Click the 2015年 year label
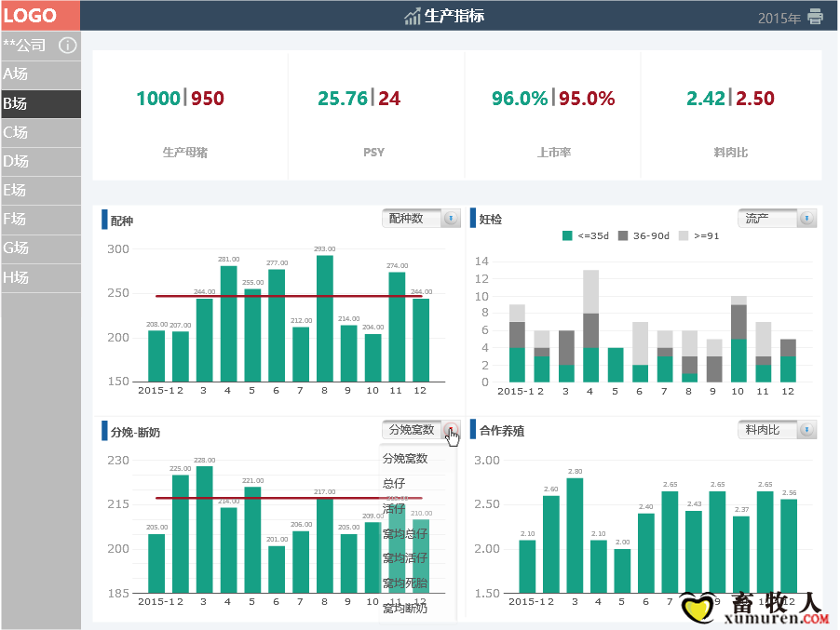The image size is (840, 630). (779, 18)
